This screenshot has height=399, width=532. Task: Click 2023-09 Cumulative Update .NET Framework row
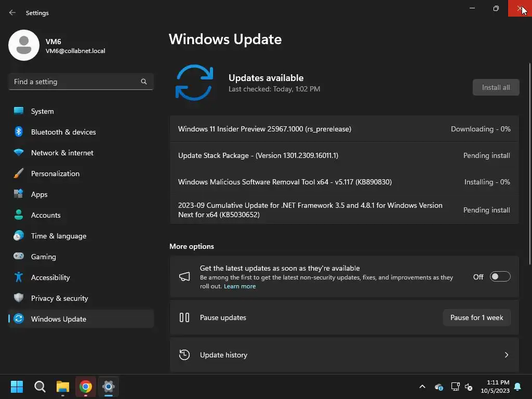coord(344,210)
